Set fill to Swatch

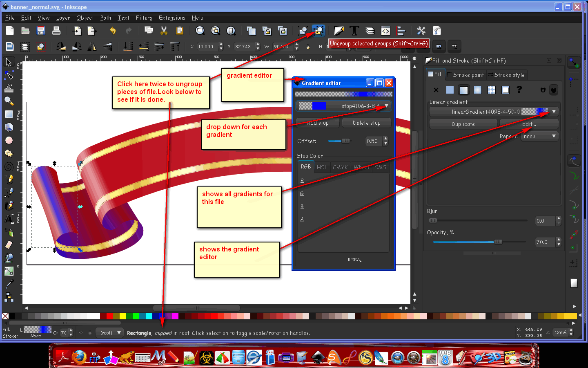[506, 90]
